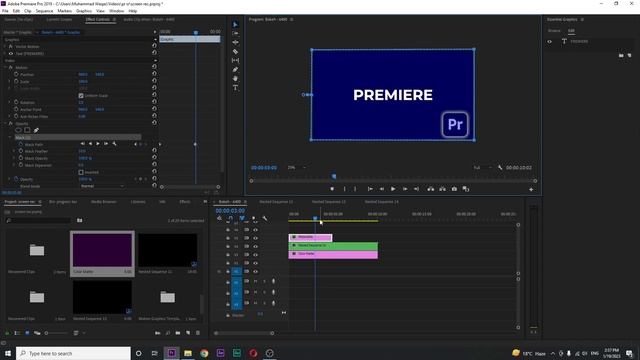Screen dimensions: 640x360
Task: Select the Type tool
Action: (236, 88)
